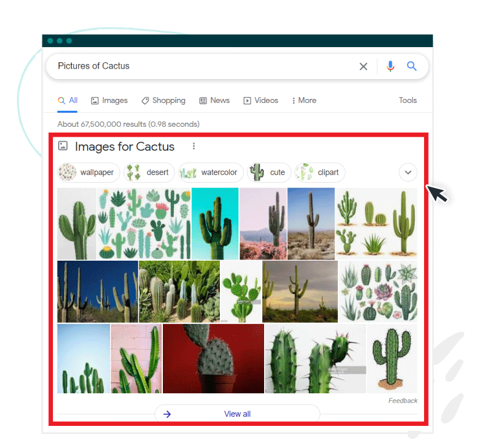The image size is (477, 448).
Task: Click the blue magnifying glass search icon
Action: pos(412,66)
